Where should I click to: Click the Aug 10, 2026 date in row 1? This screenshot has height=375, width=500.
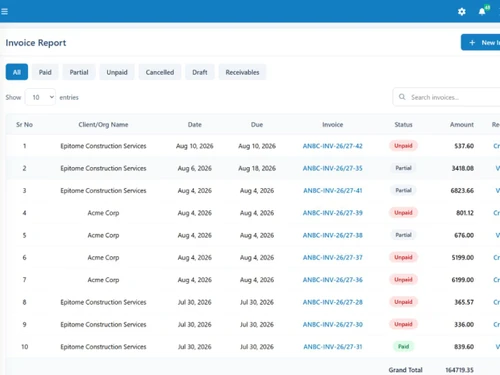click(x=195, y=146)
